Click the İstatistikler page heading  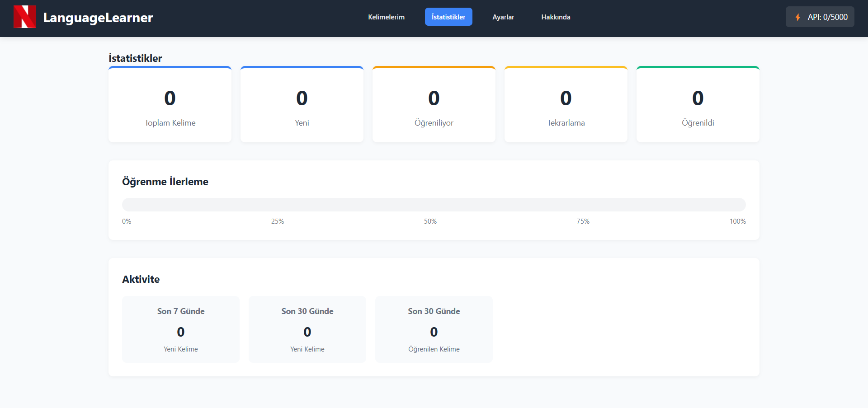135,58
